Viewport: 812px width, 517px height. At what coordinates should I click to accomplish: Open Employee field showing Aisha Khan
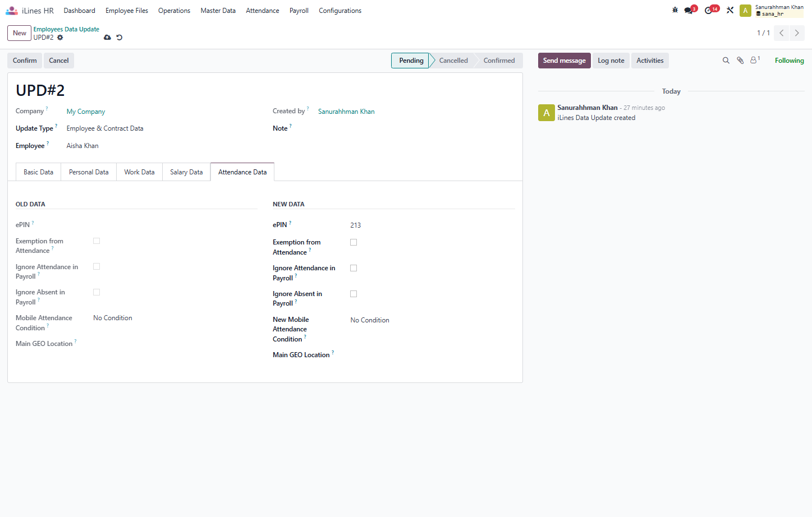[x=162, y=146]
